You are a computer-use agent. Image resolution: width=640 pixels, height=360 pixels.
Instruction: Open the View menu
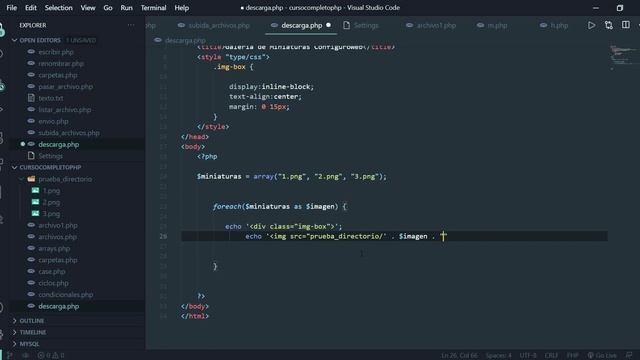(x=88, y=8)
